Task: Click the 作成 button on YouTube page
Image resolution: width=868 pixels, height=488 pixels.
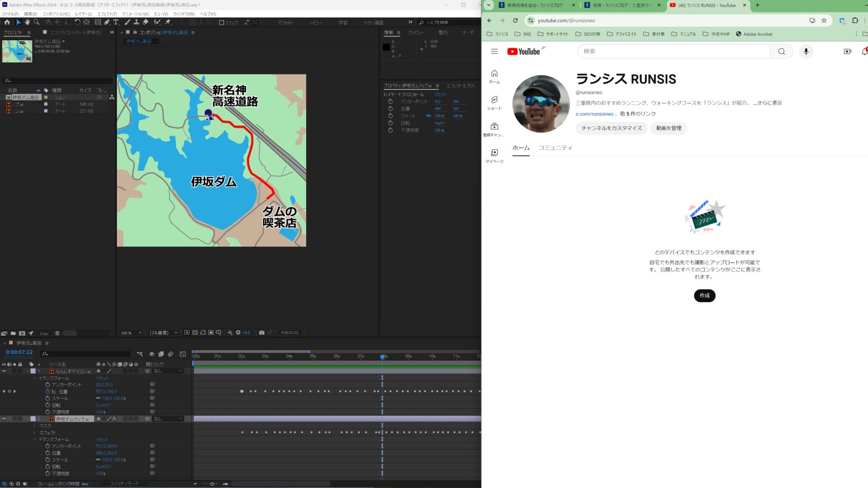Action: (705, 295)
